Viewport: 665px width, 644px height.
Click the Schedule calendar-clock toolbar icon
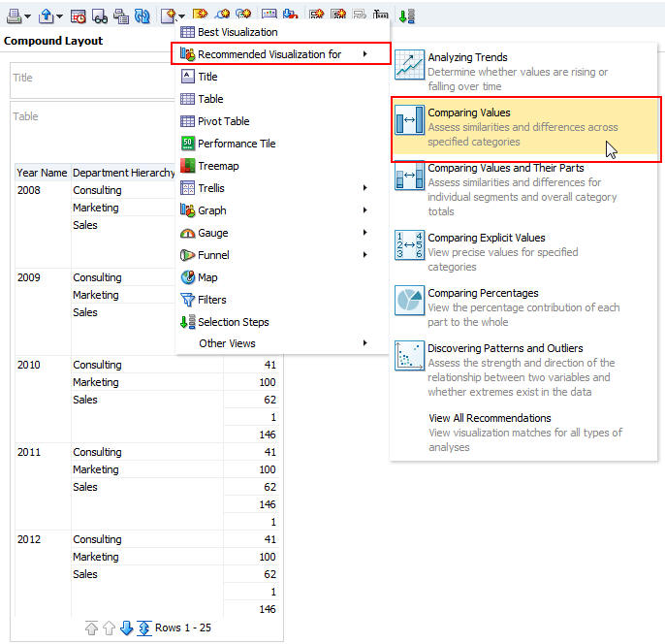[x=79, y=16]
